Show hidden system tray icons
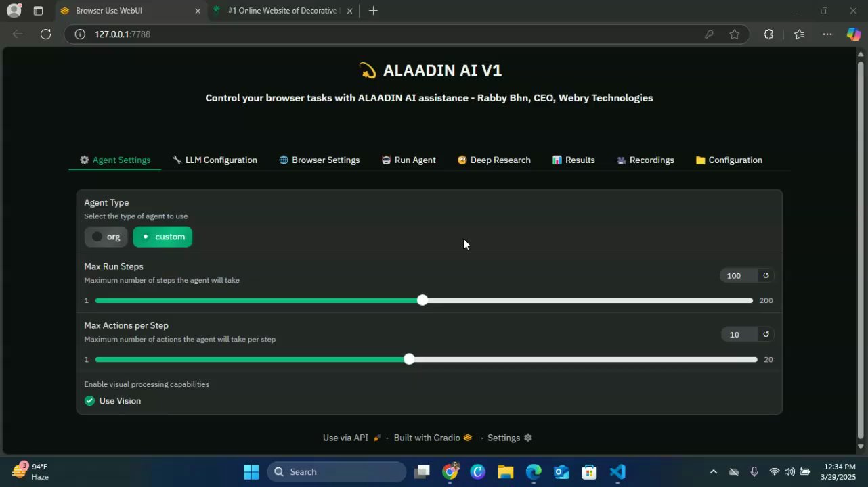This screenshot has height=487, width=868. [x=713, y=471]
